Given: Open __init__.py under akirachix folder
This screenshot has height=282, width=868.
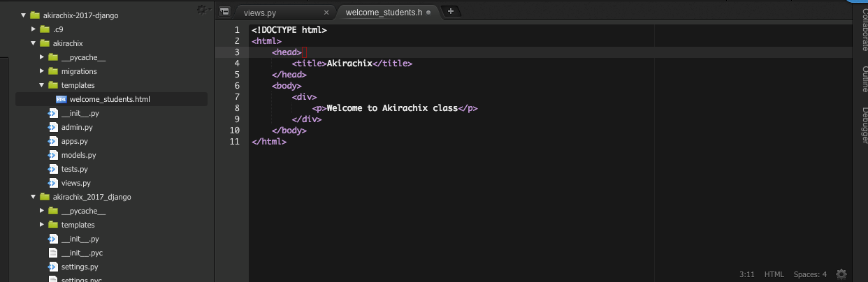Looking at the screenshot, I should click(x=80, y=113).
